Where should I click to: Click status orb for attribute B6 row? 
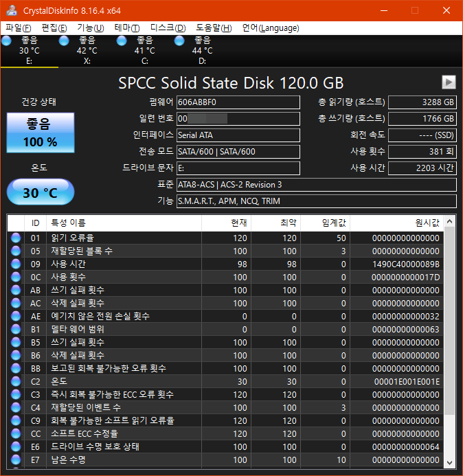(16, 355)
